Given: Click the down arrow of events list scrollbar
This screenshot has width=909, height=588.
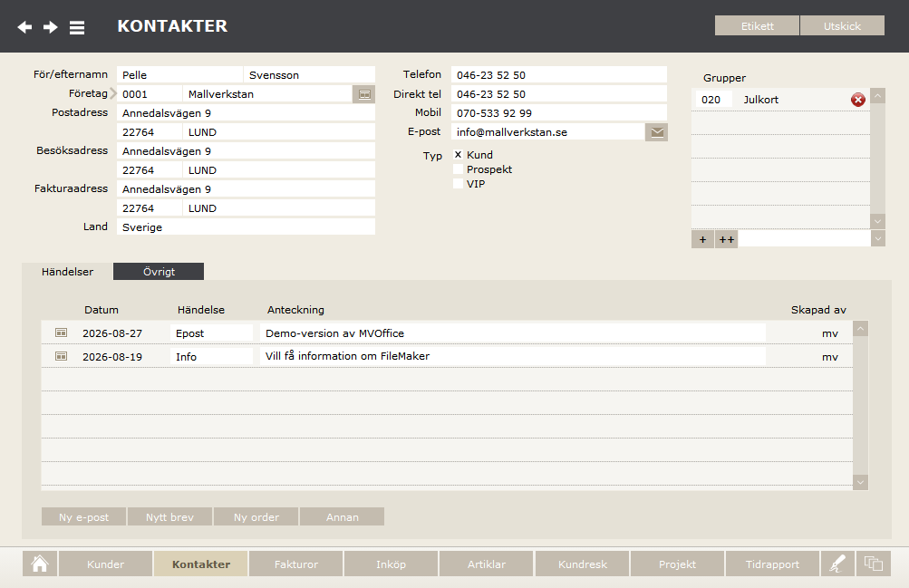Looking at the screenshot, I should [x=860, y=482].
